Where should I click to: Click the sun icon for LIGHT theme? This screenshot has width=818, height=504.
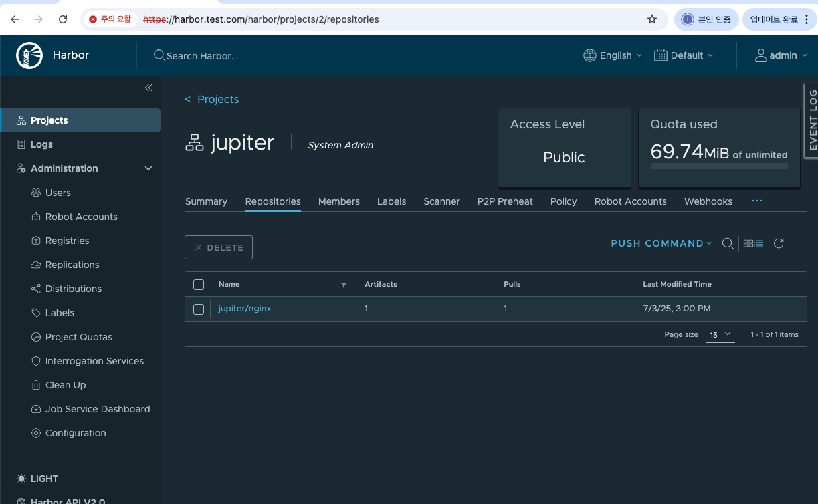click(21, 479)
